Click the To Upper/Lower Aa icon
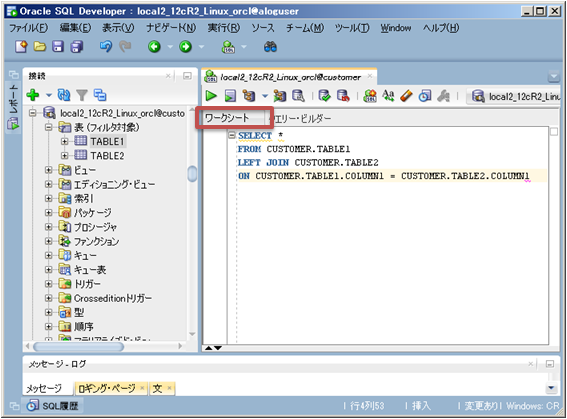 pos(388,95)
